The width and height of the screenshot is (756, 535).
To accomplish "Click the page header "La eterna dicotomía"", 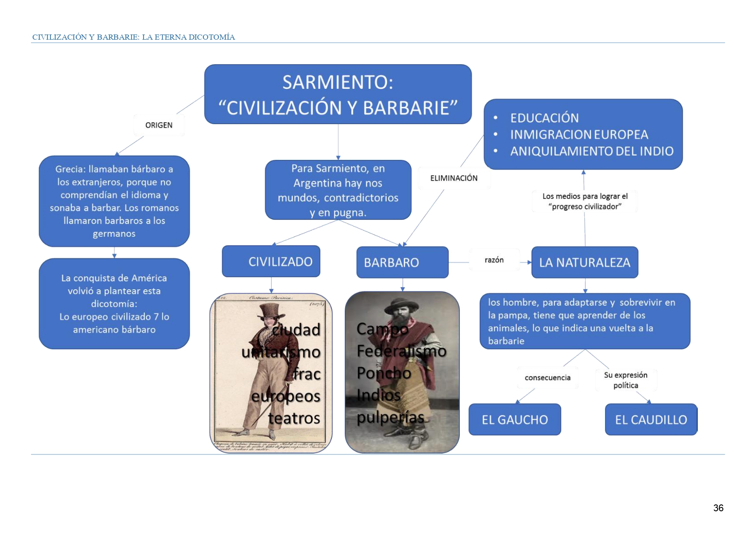I will point(134,37).
